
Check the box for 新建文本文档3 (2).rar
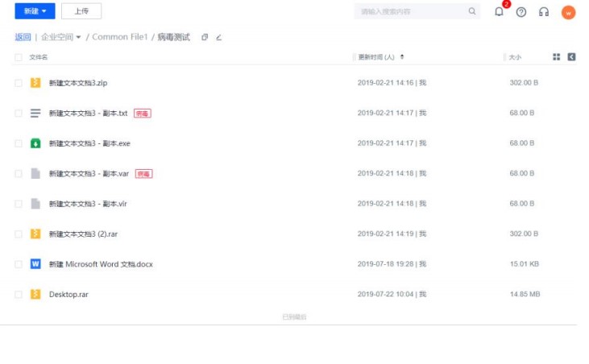(x=19, y=234)
